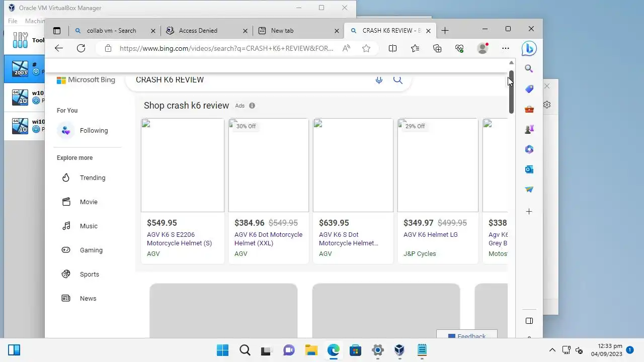Open the Edge tab actions menu icon

(x=57, y=31)
